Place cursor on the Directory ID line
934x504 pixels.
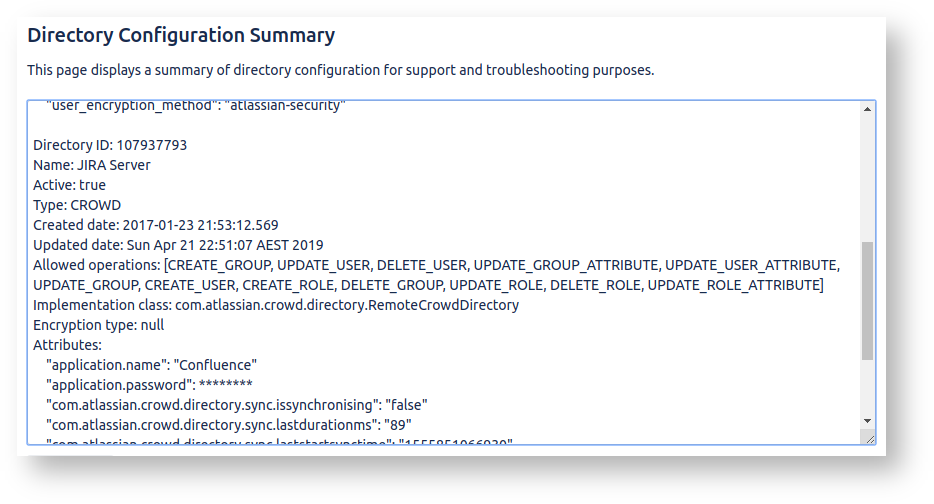click(x=110, y=145)
